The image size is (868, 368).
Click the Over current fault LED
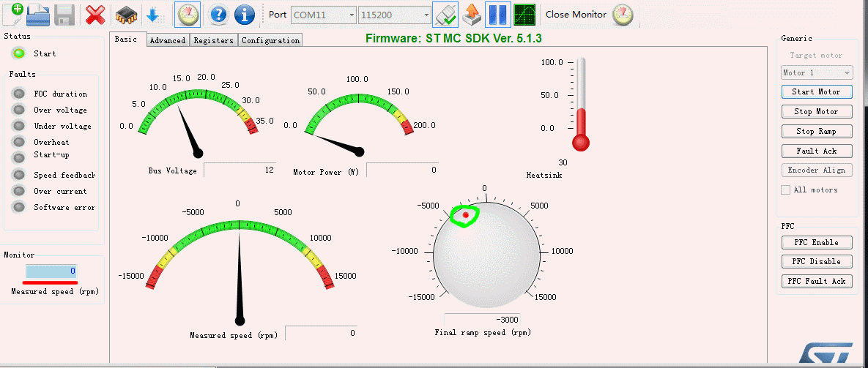(19, 191)
